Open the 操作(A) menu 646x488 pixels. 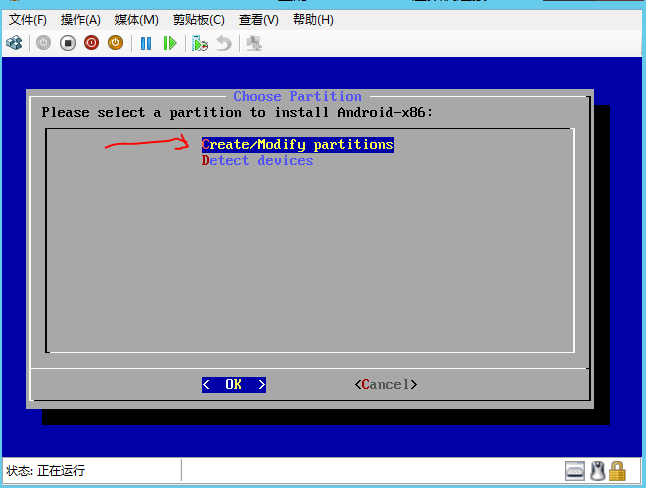tap(81, 19)
